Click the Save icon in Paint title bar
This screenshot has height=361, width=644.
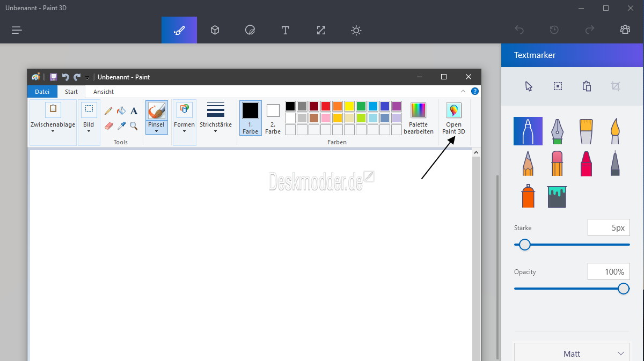point(53,77)
